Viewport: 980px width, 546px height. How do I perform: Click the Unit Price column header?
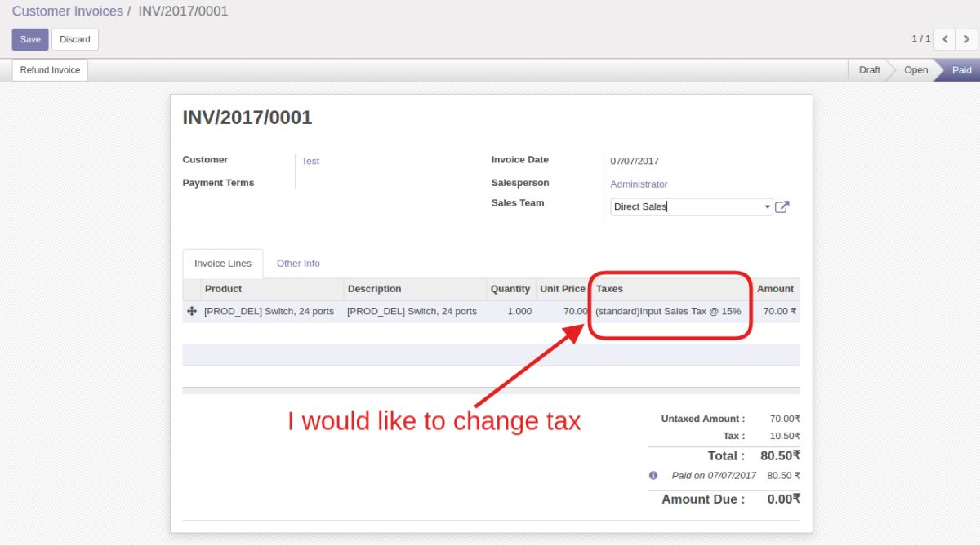[563, 289]
